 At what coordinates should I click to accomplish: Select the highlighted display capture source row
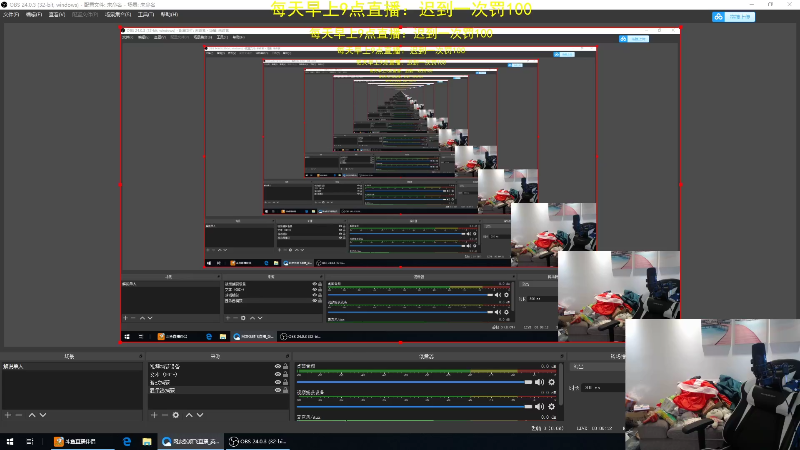pyautogui.click(x=218, y=390)
